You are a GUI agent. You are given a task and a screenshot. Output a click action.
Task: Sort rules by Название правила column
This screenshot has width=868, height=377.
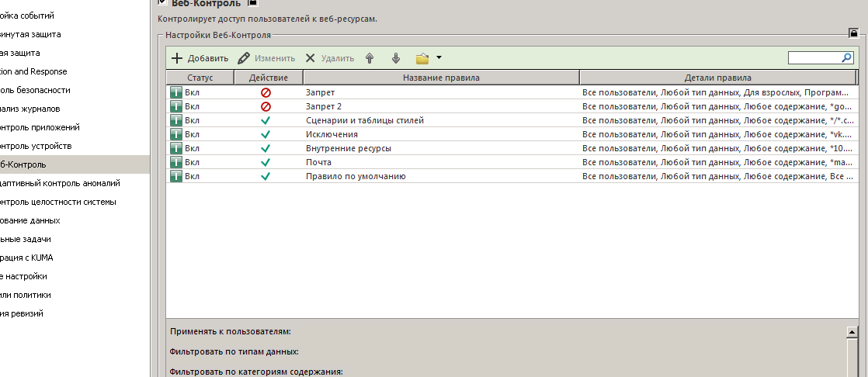[440, 78]
